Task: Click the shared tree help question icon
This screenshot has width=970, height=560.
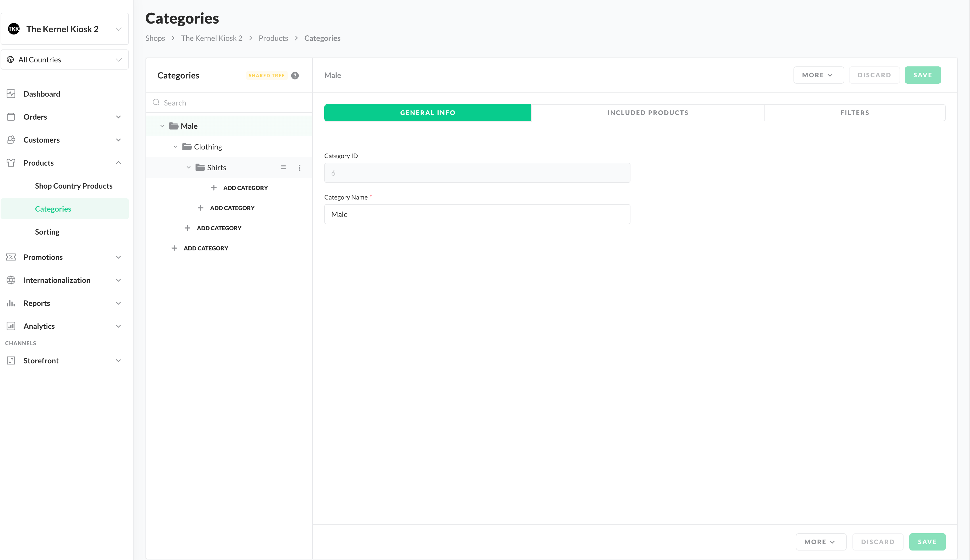Action: click(295, 75)
